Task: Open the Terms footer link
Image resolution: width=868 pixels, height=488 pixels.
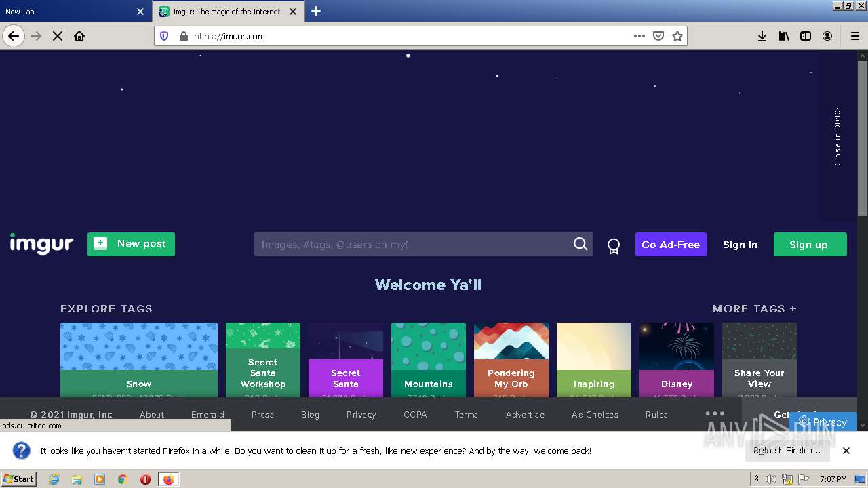Action: (x=466, y=415)
